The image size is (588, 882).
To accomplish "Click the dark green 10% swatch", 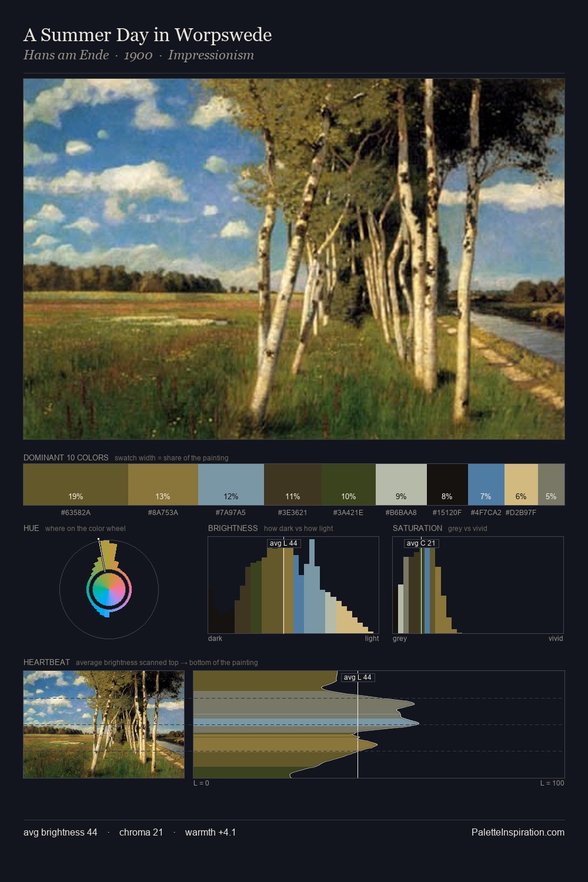I will (349, 485).
